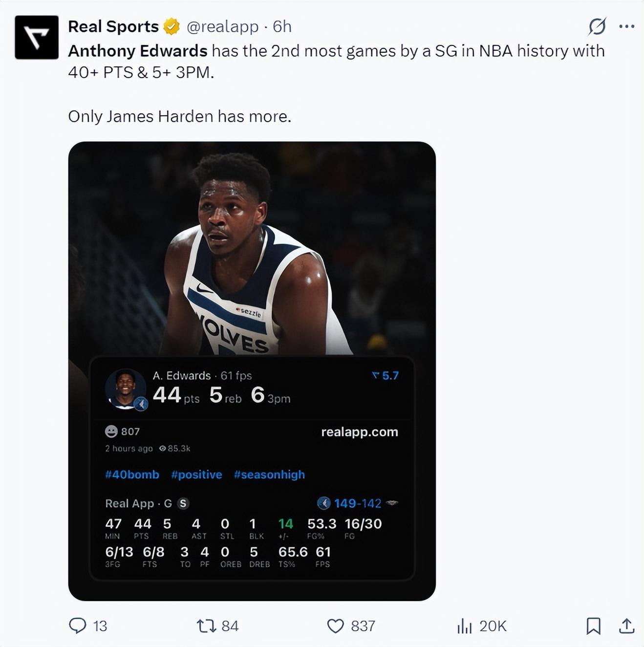Click the Real Sports profile avatar

(x=37, y=38)
